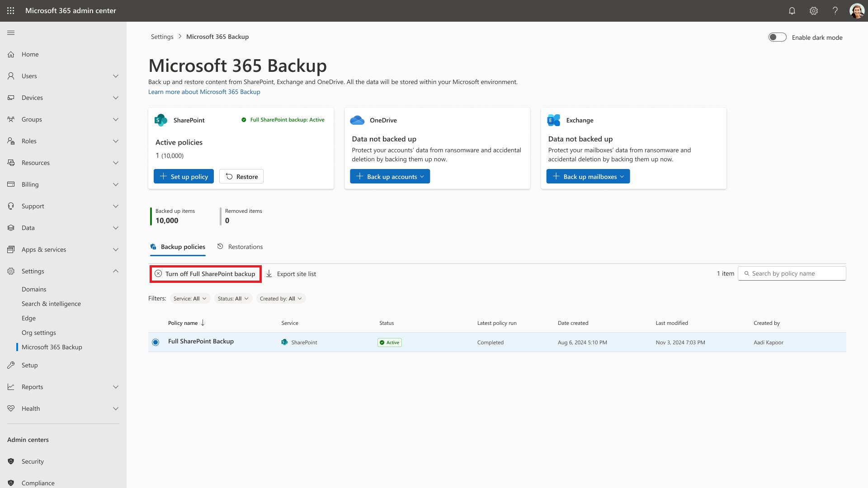Open the user profile avatar
Viewport: 868px width, 488px height.
pyautogui.click(x=857, y=11)
